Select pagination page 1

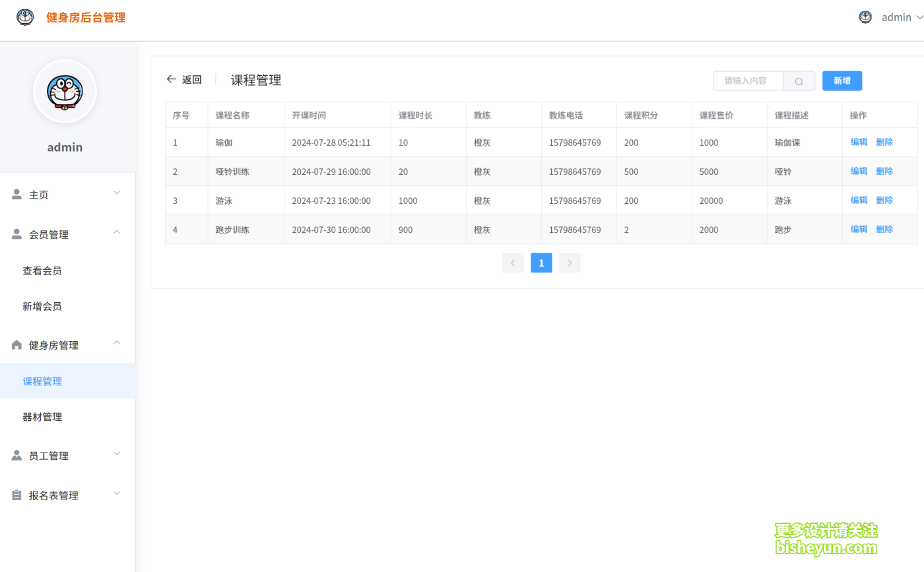point(541,263)
